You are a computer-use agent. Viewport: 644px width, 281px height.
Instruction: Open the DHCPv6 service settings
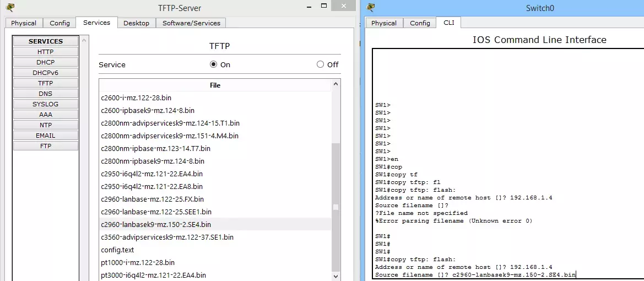[x=46, y=73]
